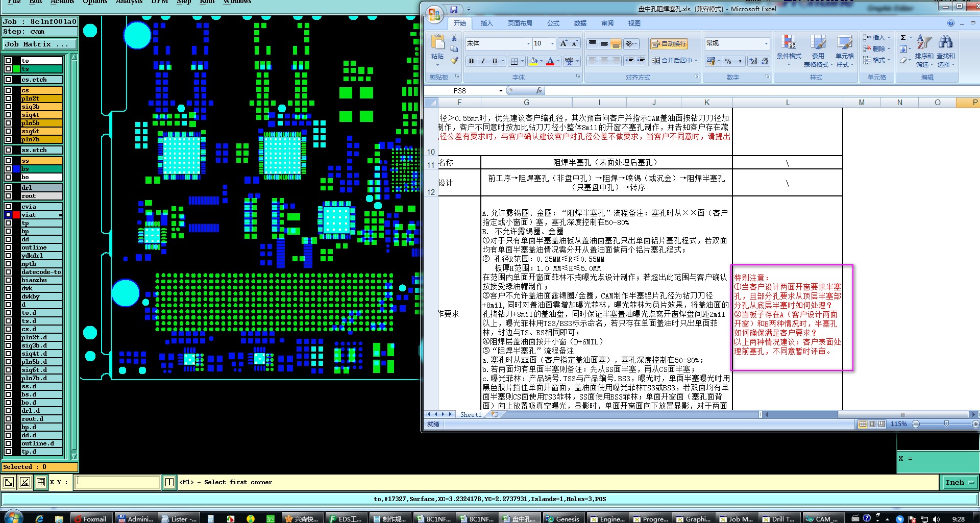The width and height of the screenshot is (980, 523).
Task: Toggle visibility checkbox for layer sig4t
Action: [8, 115]
